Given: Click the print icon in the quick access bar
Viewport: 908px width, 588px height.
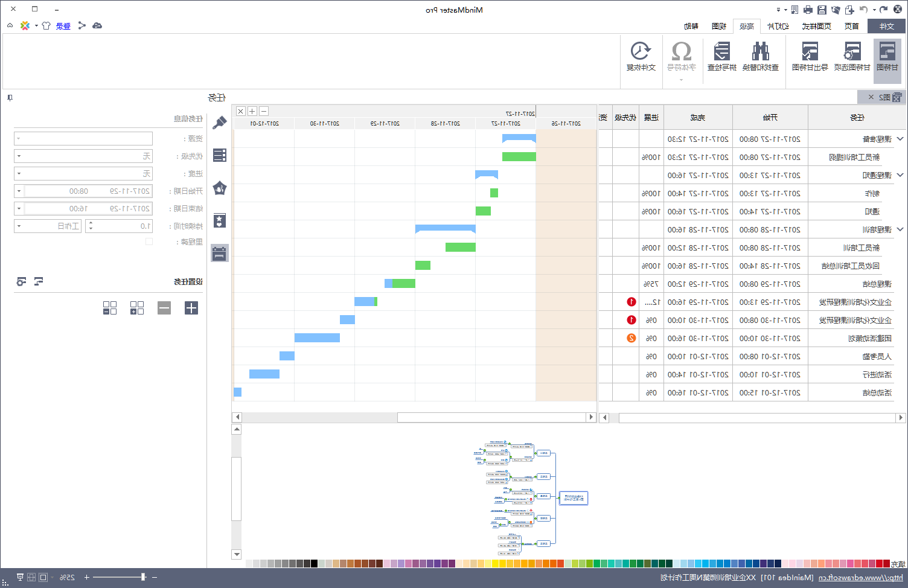Looking at the screenshot, I should [808, 10].
